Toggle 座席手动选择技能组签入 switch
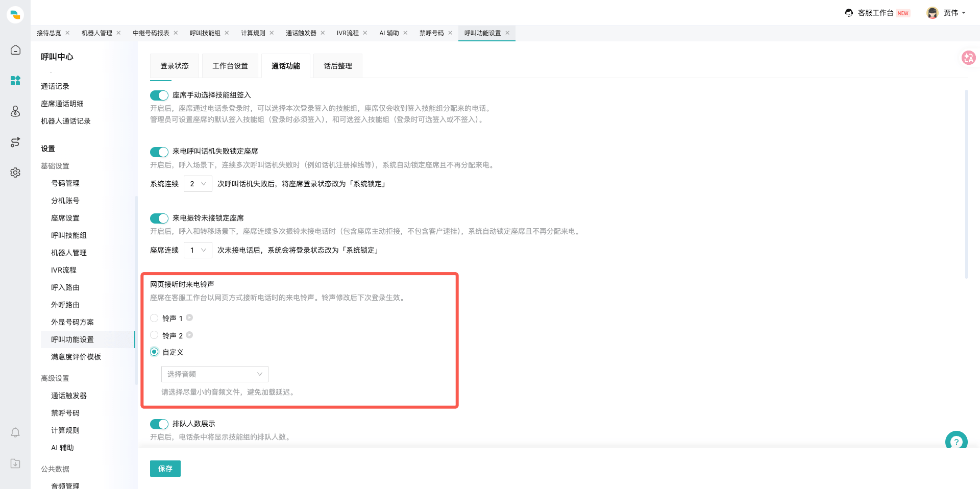 coord(159,95)
